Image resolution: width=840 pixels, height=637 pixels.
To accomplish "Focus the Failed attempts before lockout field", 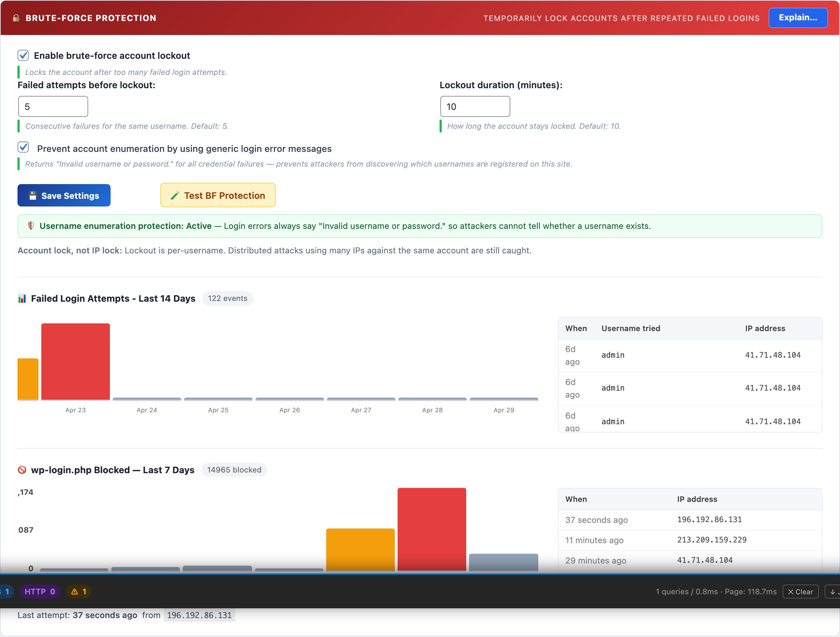I will [53, 107].
